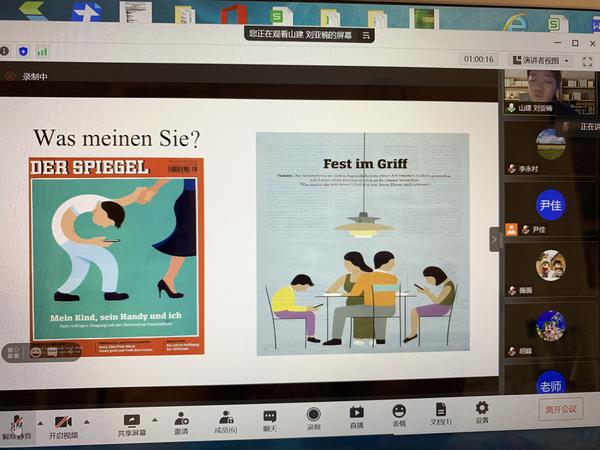Viewport: 600px width, 450px height.
Task: Click the red leave meeting (离开会议) button
Action: click(561, 409)
